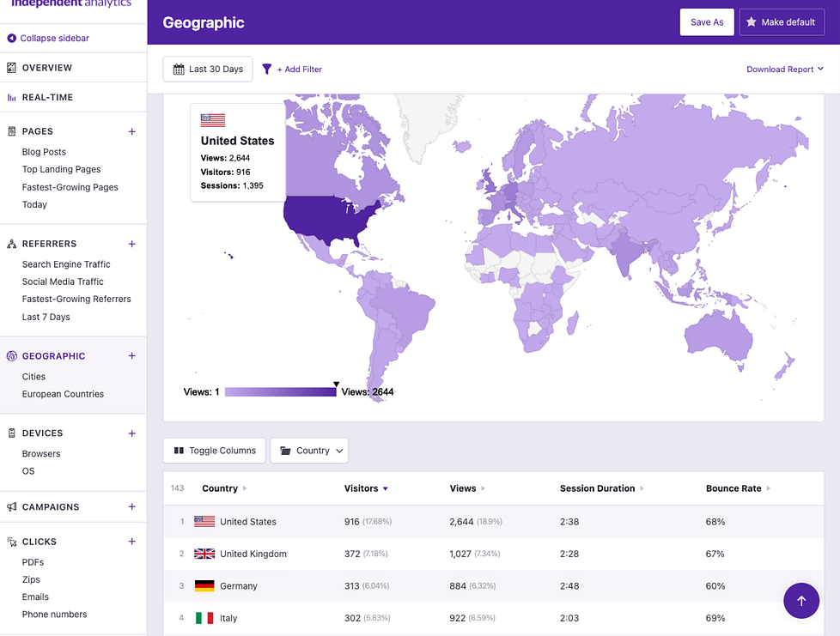Screen dimensions: 840x636
Task: Click the Save As button
Action: click(x=707, y=21)
